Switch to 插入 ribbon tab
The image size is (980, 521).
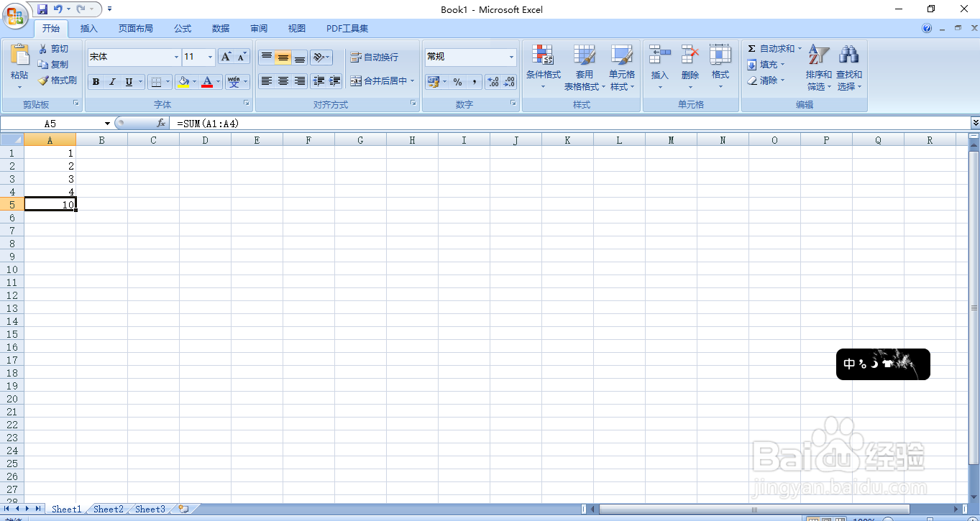88,29
